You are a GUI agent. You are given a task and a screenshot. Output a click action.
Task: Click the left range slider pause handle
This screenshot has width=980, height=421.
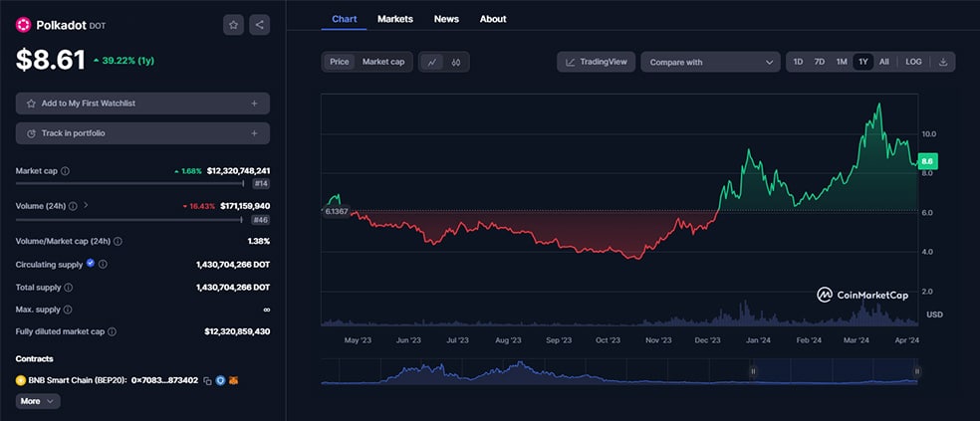753,370
